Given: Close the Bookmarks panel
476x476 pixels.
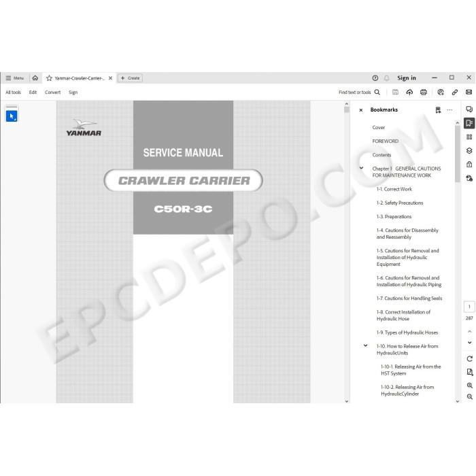Looking at the screenshot, I should 360,110.
